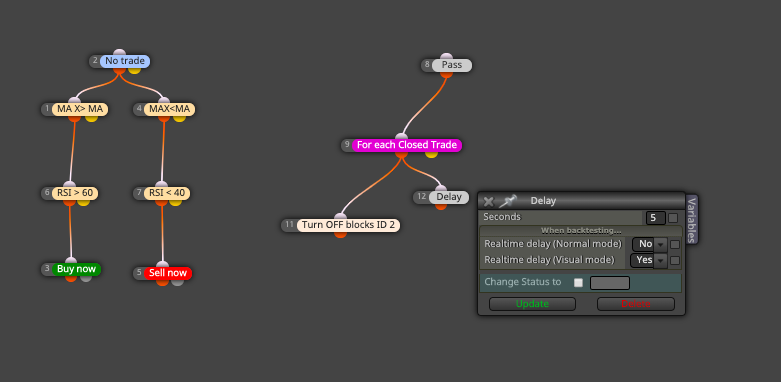Click the When backtesting section header

point(581,231)
